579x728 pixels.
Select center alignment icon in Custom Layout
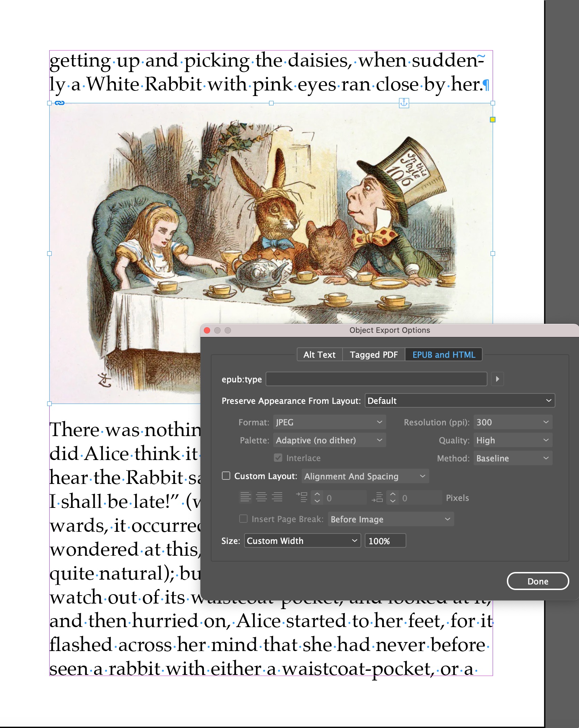tap(261, 497)
